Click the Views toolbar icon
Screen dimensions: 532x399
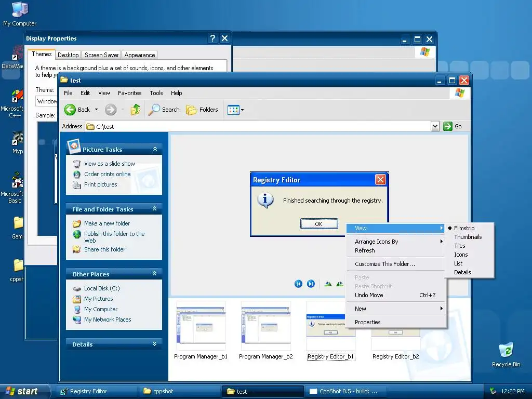click(x=233, y=110)
